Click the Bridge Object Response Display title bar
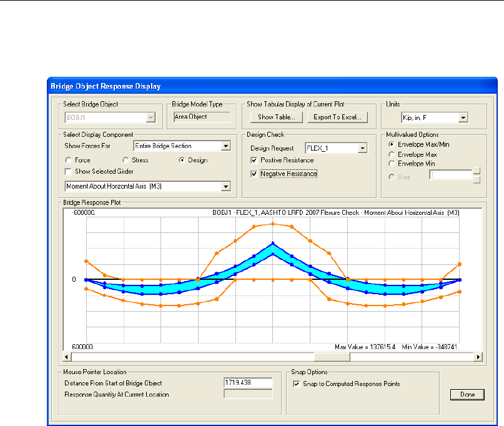 (x=272, y=86)
